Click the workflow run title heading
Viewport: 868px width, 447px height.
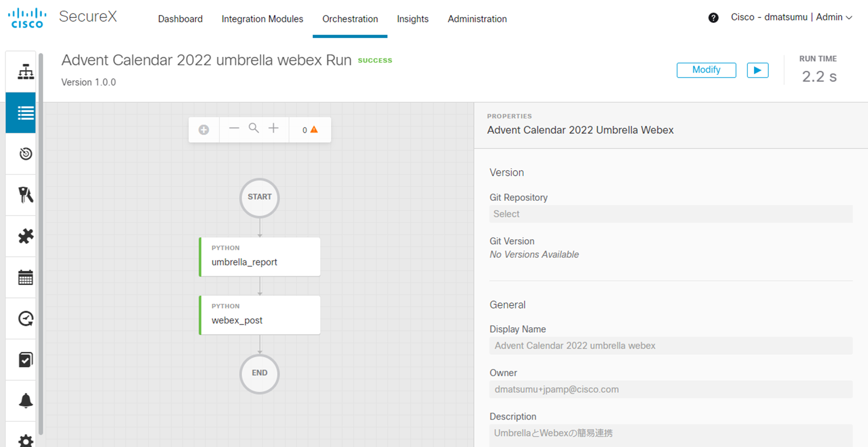(x=206, y=60)
